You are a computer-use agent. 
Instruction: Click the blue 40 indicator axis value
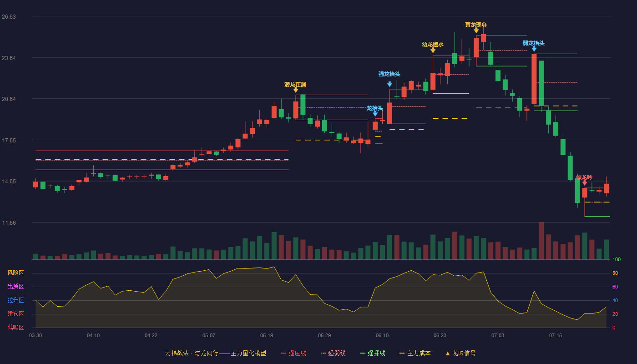pos(615,301)
